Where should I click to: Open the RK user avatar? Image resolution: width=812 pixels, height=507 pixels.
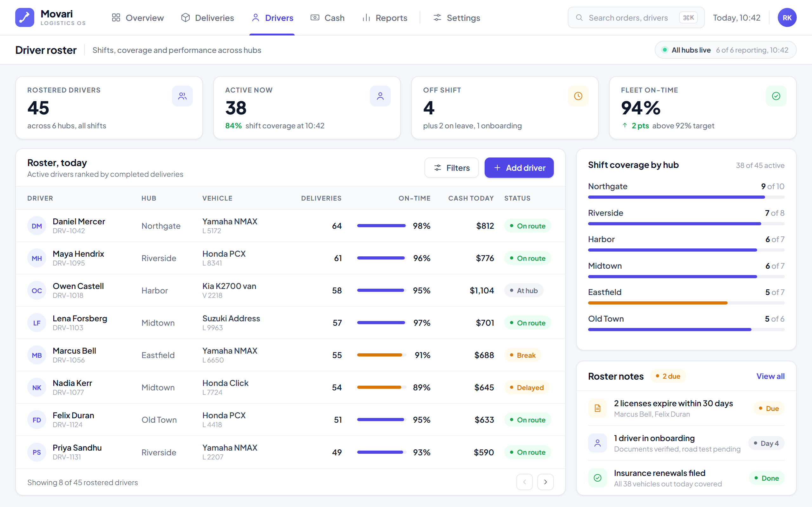pos(787,17)
